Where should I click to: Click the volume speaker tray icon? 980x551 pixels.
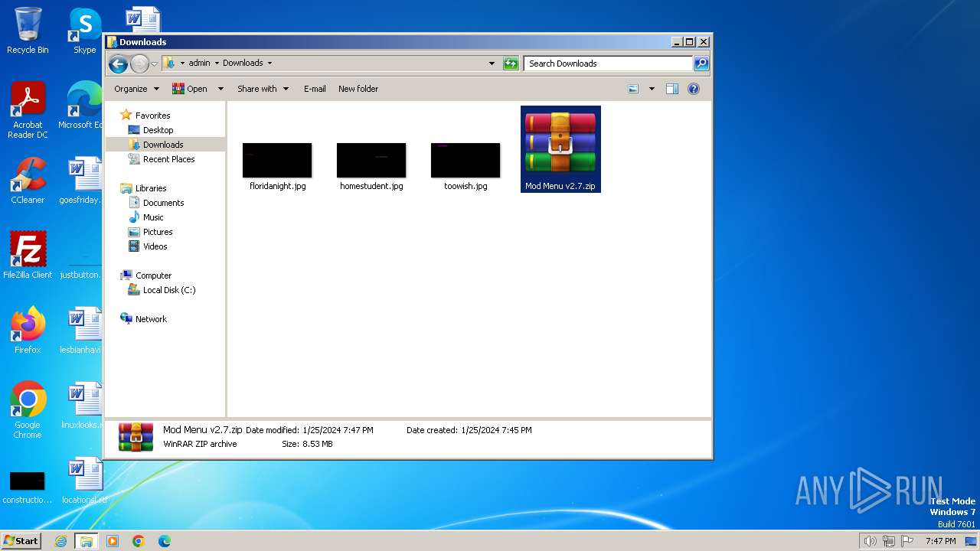(x=870, y=541)
